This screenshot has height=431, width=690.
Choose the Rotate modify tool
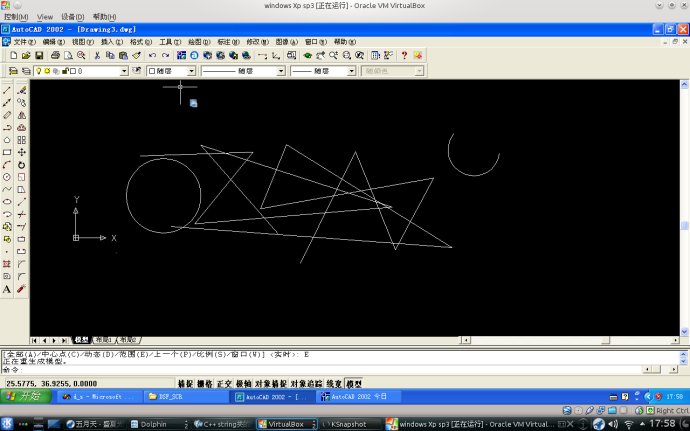[x=21, y=165]
